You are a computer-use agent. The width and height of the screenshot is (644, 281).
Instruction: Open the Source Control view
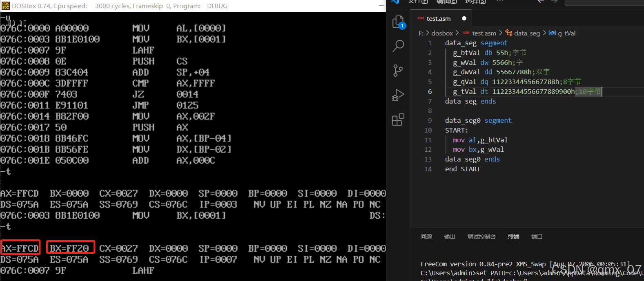click(x=398, y=70)
